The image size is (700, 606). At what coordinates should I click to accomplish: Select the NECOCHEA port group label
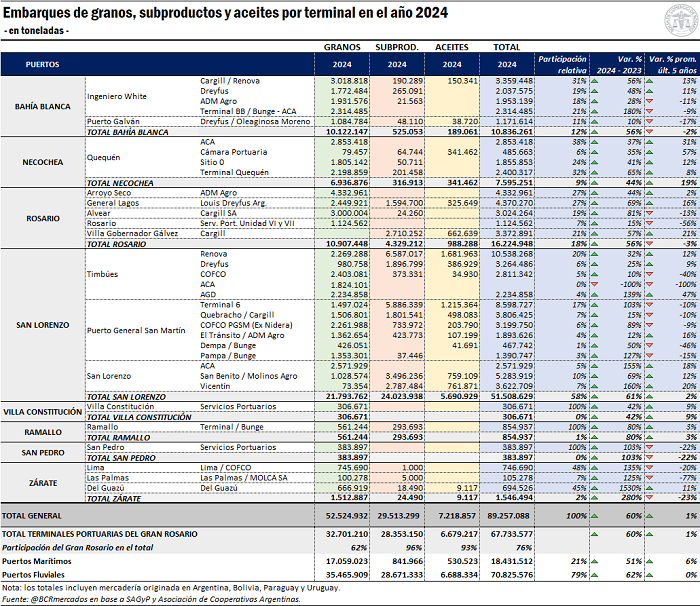coord(42,163)
